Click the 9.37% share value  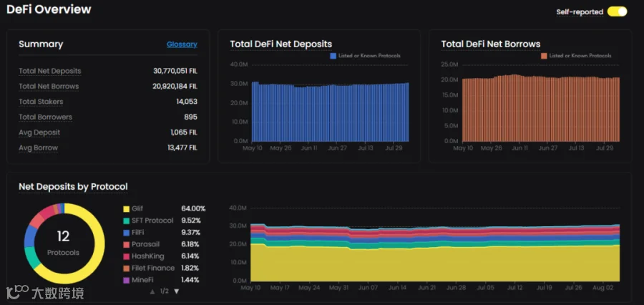click(x=191, y=233)
